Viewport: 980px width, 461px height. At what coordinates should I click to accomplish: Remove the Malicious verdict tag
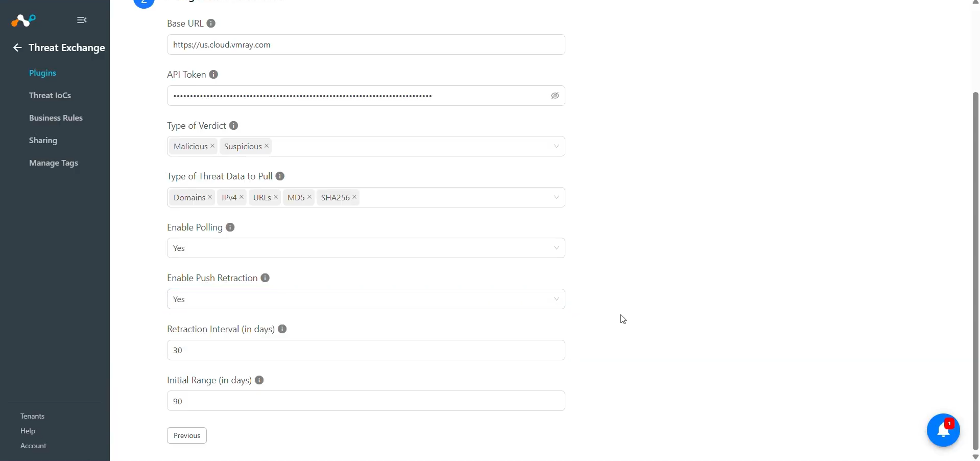point(212,146)
